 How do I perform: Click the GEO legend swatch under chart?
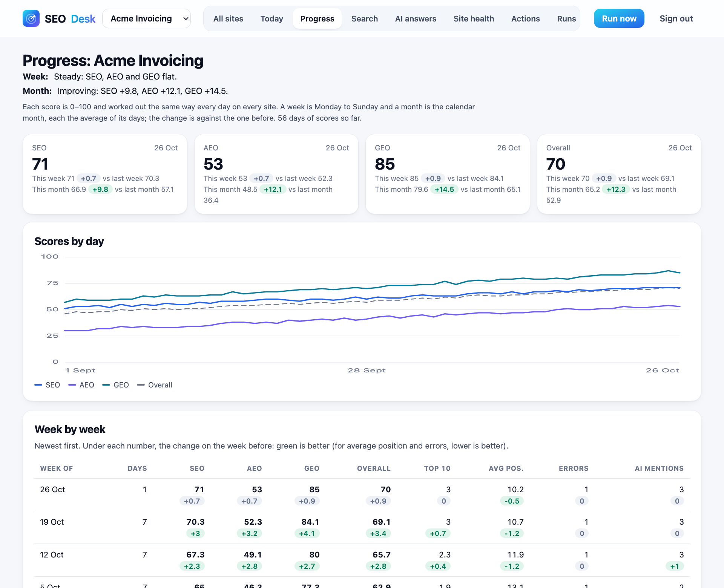coord(106,385)
